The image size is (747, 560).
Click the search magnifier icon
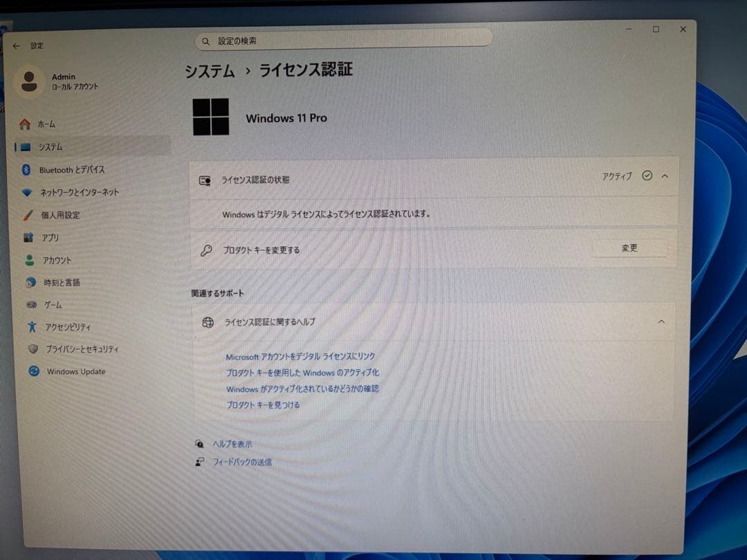[x=205, y=41]
